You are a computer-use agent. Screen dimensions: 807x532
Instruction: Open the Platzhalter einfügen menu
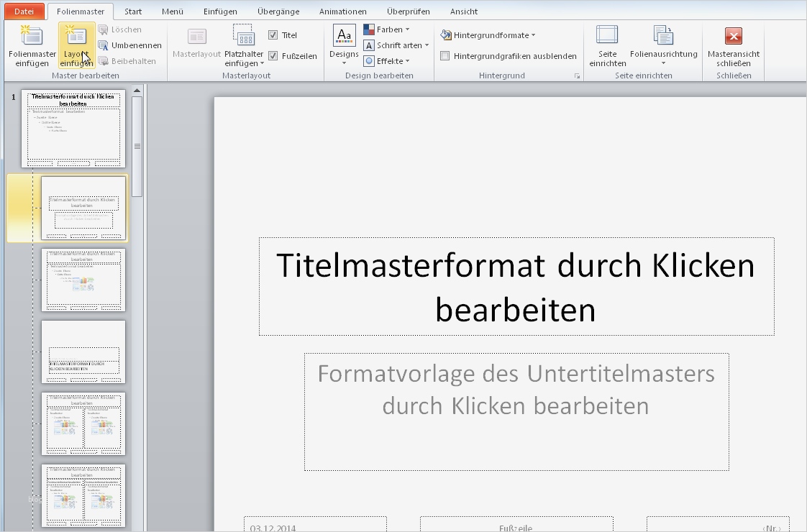(x=243, y=45)
